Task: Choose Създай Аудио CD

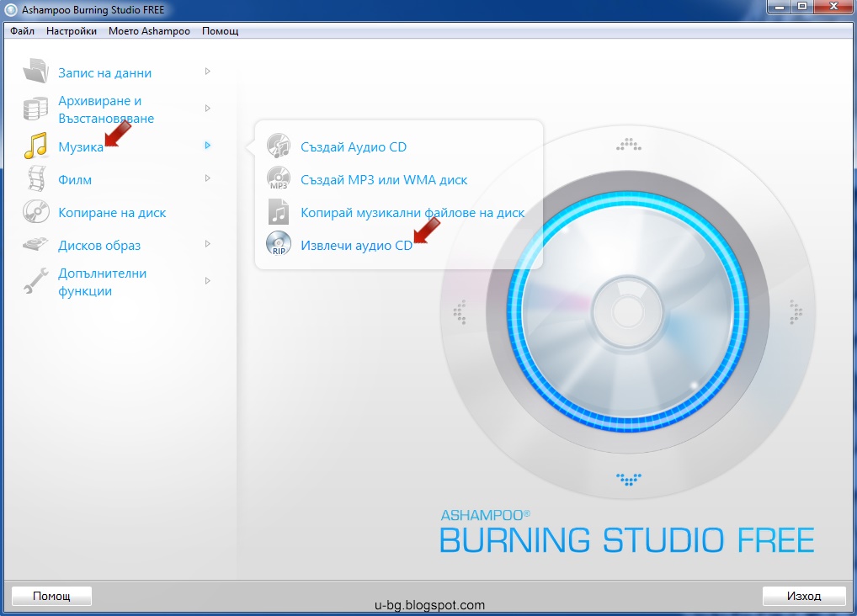Action: click(x=354, y=147)
